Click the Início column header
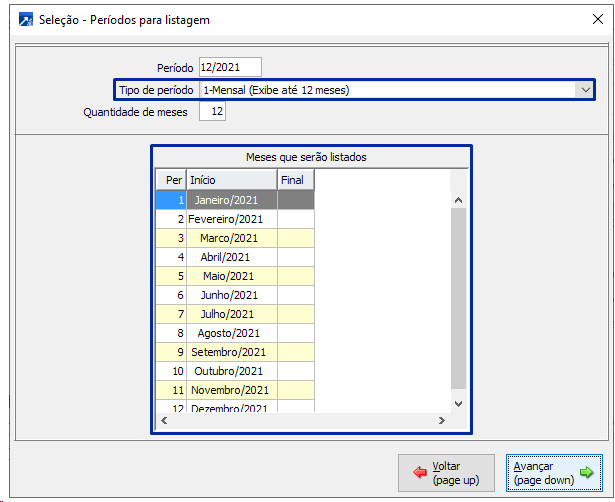Screen dimensions: 615x502 pos(231,180)
